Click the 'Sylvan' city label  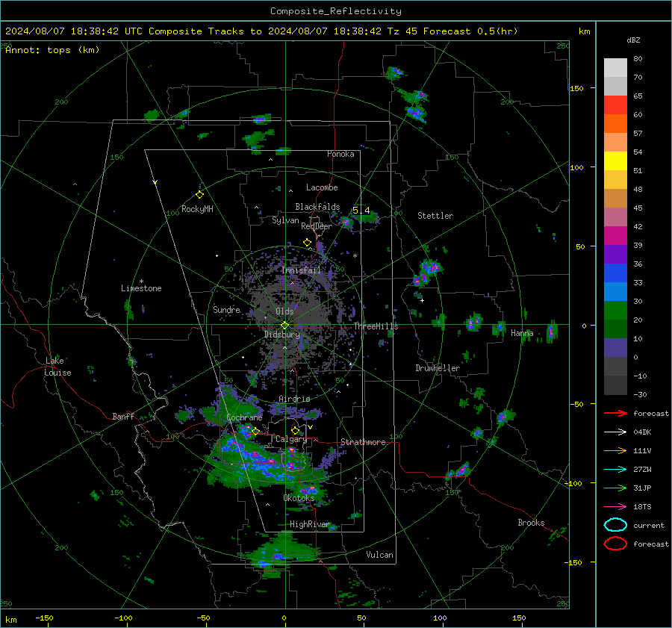tap(285, 220)
